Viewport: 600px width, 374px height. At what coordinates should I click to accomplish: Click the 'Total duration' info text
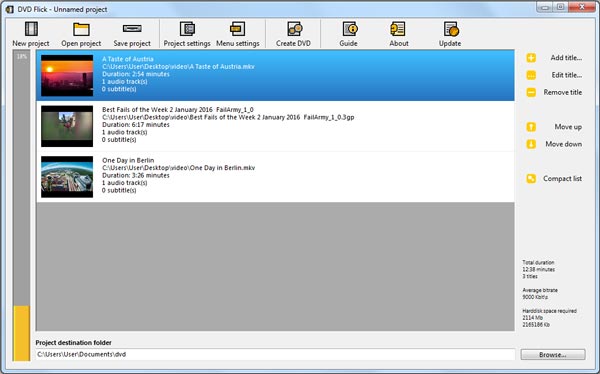538,263
